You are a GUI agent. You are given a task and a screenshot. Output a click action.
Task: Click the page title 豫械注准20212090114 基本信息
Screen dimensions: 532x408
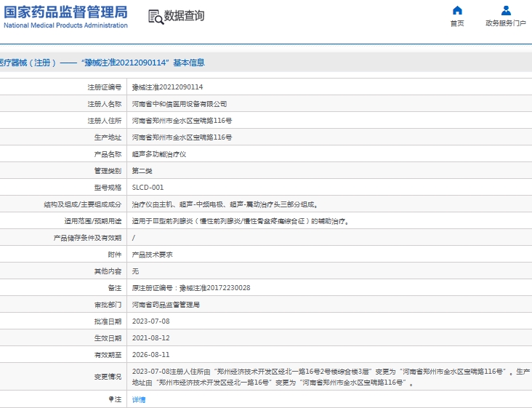pyautogui.click(x=142, y=63)
